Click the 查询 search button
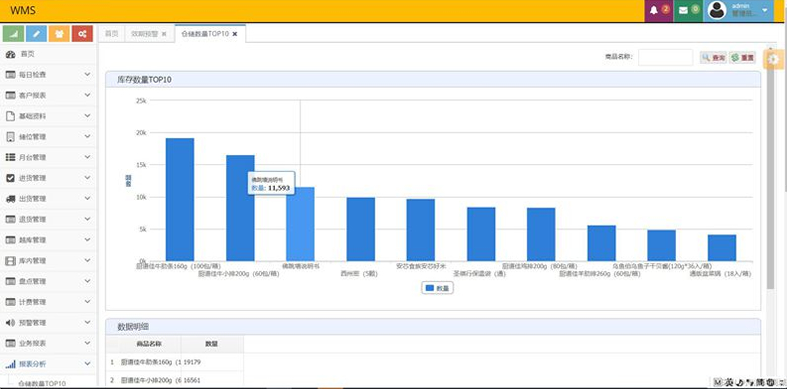The image size is (787, 389). 713,58
